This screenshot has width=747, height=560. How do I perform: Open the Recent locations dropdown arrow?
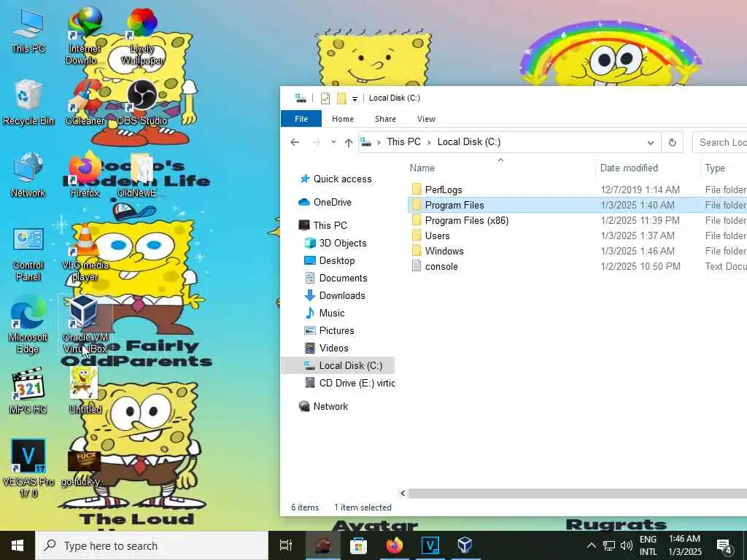[x=333, y=142]
